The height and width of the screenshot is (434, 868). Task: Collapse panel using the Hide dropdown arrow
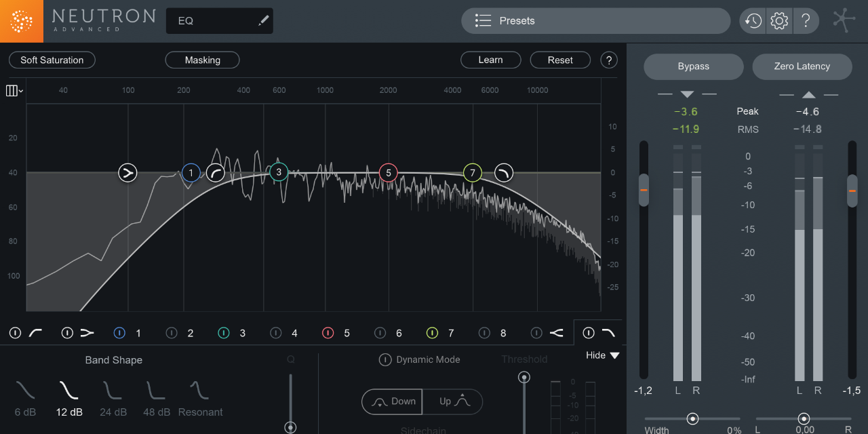[614, 355]
